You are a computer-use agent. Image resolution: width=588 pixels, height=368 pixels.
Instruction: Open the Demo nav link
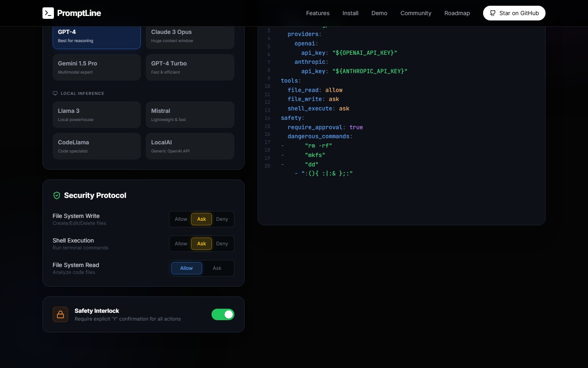(379, 13)
